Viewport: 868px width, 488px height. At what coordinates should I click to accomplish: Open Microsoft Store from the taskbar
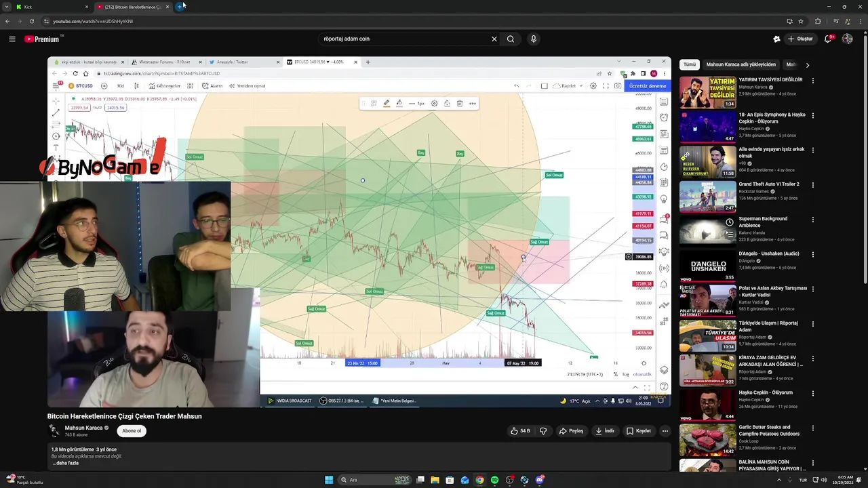coord(450,480)
